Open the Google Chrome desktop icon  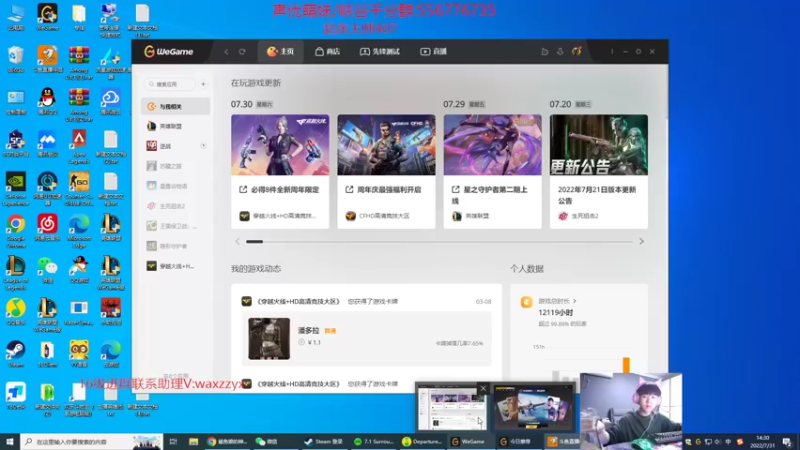tap(16, 231)
